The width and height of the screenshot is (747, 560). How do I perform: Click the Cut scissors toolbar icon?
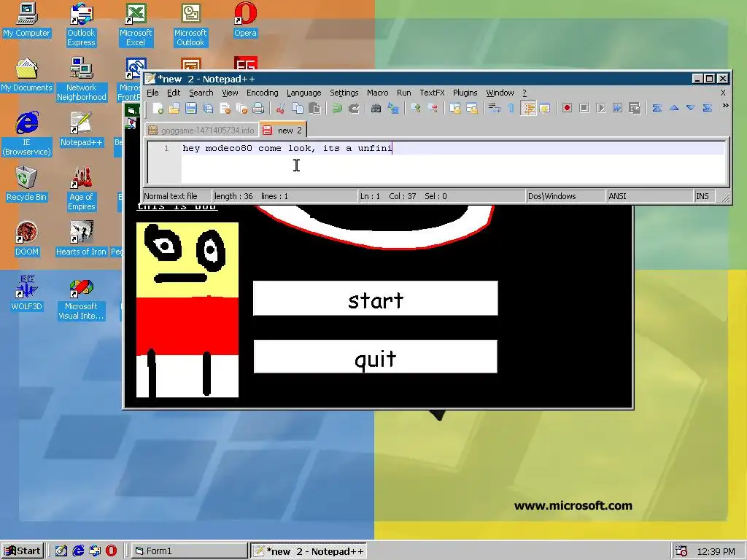[281, 108]
